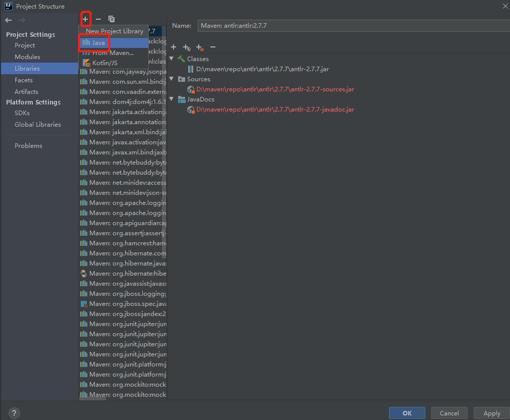Choose From Maven... library option
Image resolution: width=510 pixels, height=420 pixels.
coord(112,53)
